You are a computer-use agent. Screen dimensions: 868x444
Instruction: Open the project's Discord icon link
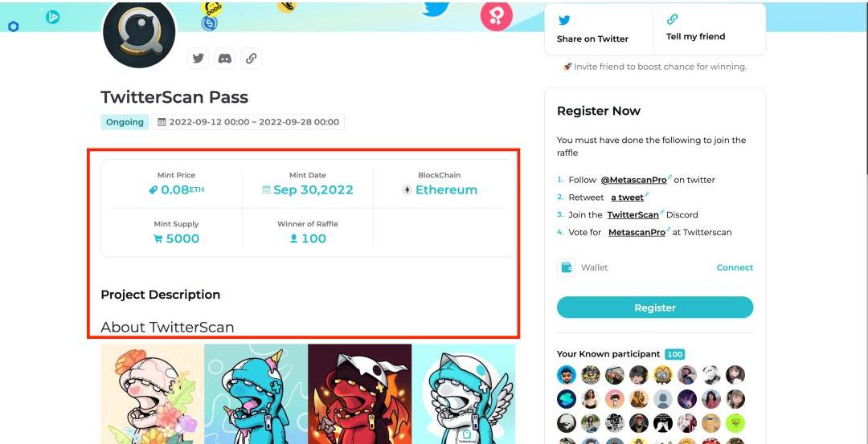pos(225,58)
